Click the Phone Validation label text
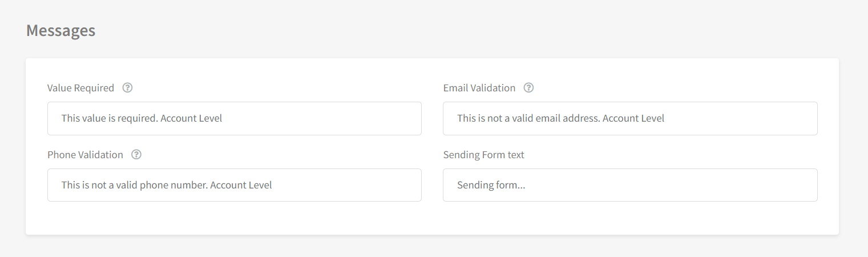Image resolution: width=868 pixels, height=257 pixels. (x=85, y=155)
